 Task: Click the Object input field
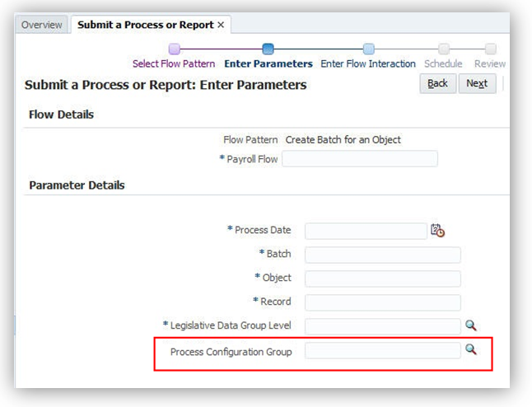pos(382,278)
